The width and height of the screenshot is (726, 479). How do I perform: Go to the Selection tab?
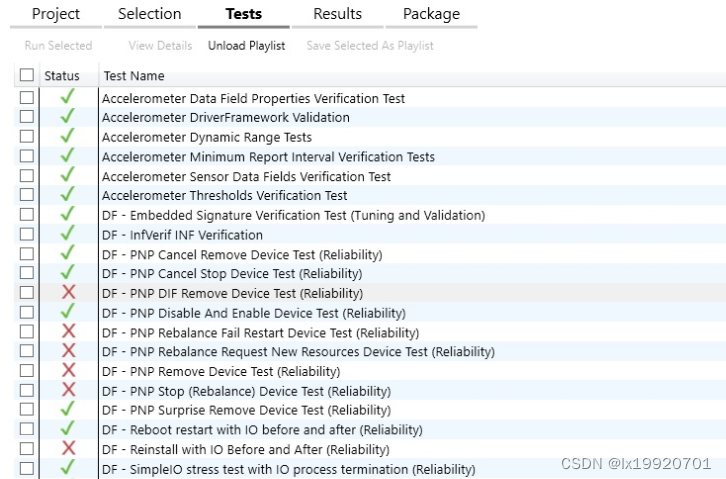point(150,14)
